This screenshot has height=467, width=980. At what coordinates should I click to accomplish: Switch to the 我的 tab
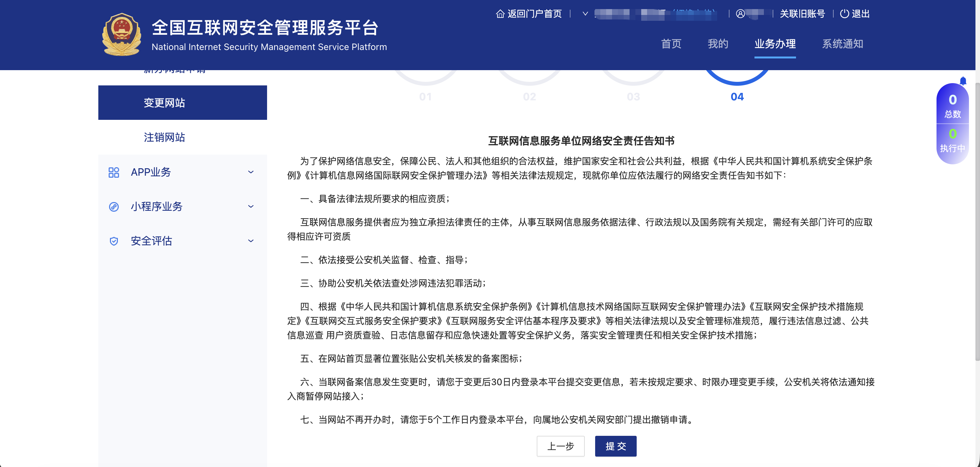(717, 44)
